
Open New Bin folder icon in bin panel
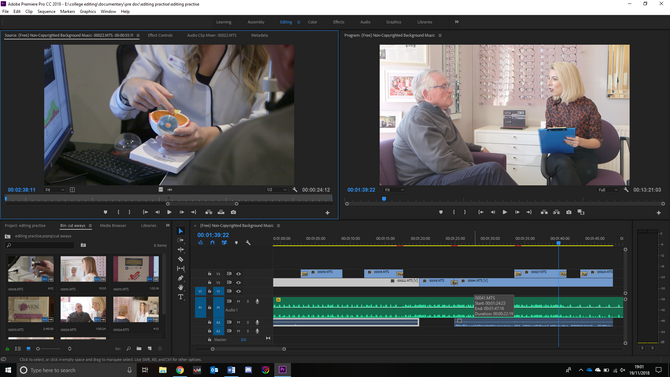[x=139, y=349]
